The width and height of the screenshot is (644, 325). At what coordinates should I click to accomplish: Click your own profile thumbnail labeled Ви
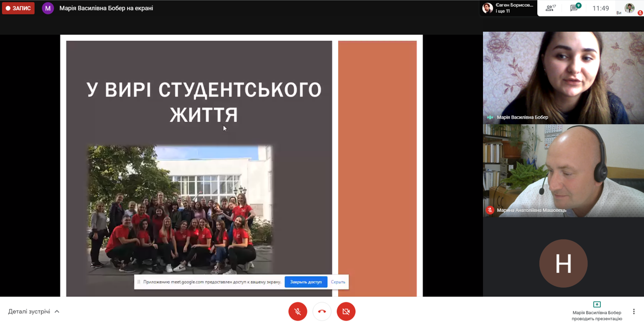[629, 8]
